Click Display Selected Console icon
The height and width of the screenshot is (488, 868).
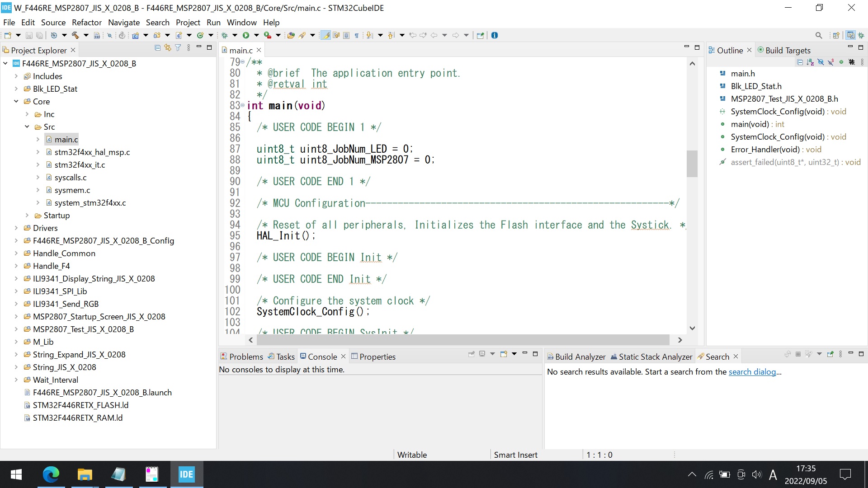coord(482,354)
